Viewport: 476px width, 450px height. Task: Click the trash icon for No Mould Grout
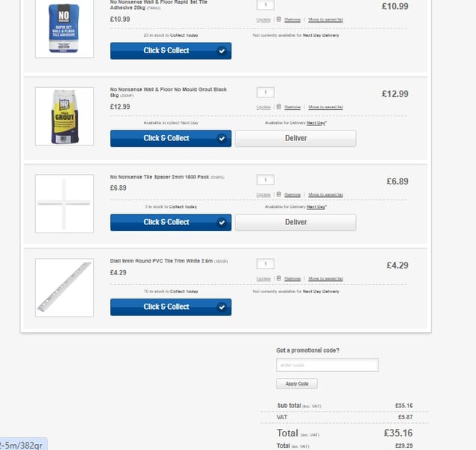tap(279, 106)
